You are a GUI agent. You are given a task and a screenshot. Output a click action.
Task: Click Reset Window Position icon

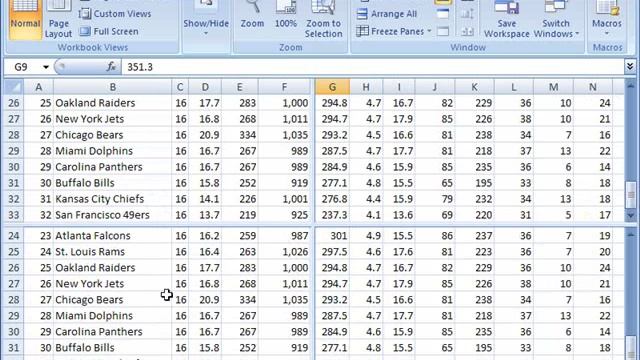[x=467, y=31]
